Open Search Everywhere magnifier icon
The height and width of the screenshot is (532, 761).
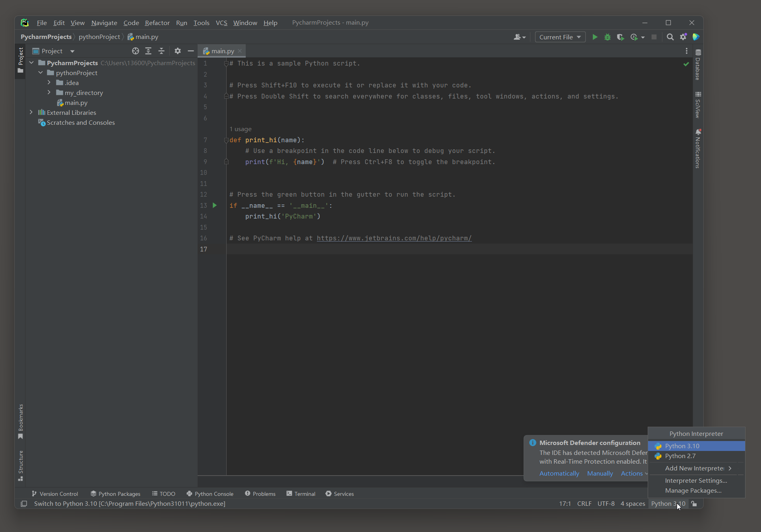pyautogui.click(x=670, y=37)
